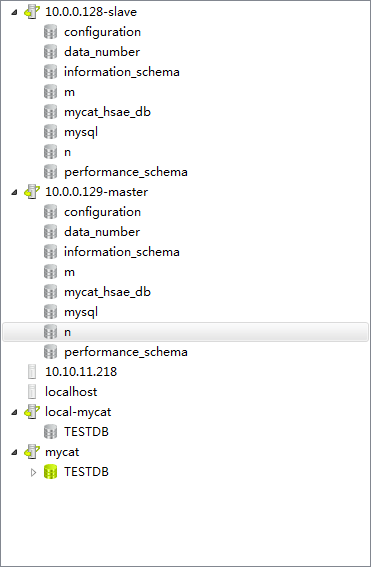Collapse the 10.0.0.128-slave connection tree
The image size is (371, 567).
pos(14,12)
